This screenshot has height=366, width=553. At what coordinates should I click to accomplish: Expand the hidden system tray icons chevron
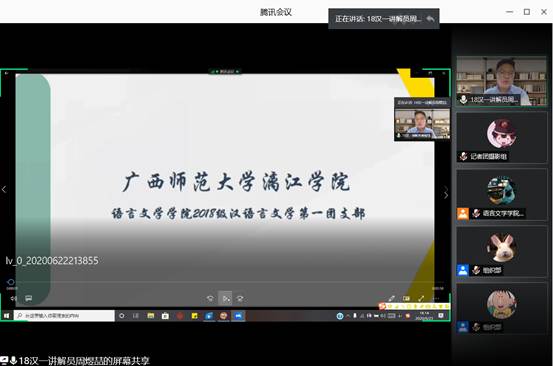[348, 316]
